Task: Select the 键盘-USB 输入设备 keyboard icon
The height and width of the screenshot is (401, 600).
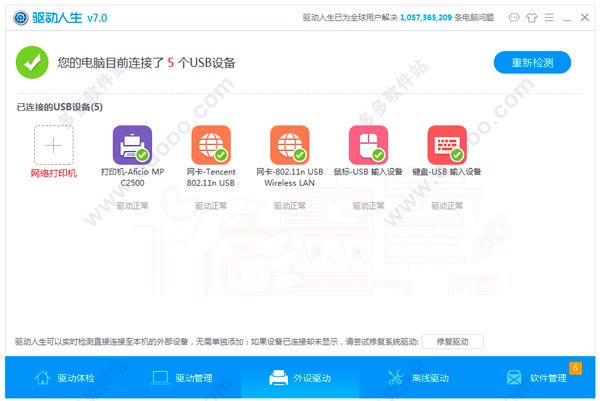Action: point(447,145)
